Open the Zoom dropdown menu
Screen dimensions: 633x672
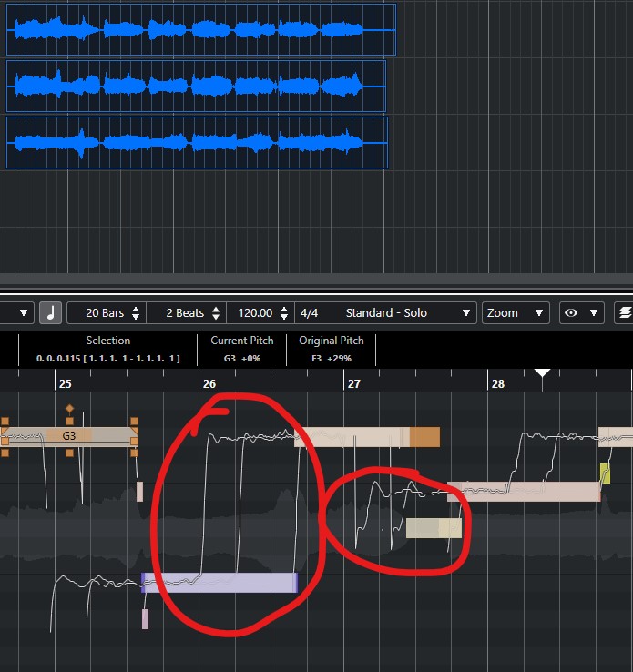pos(516,313)
